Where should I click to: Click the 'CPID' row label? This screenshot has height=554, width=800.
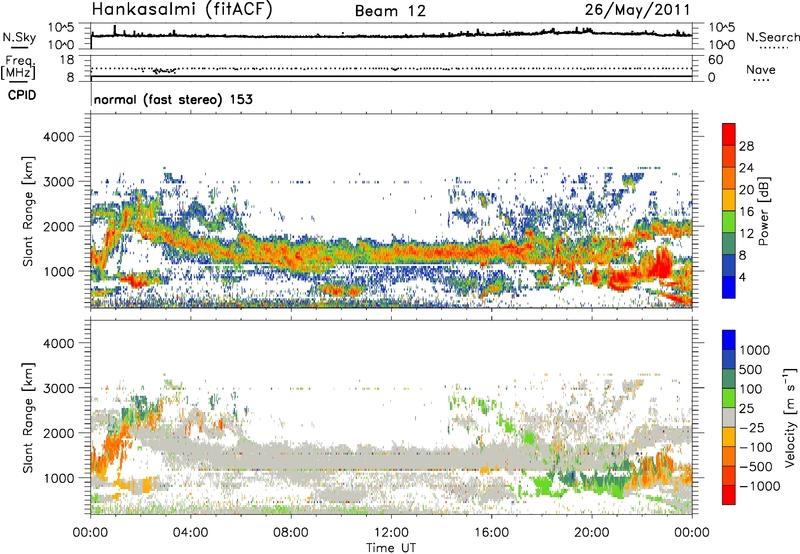pyautogui.click(x=22, y=95)
